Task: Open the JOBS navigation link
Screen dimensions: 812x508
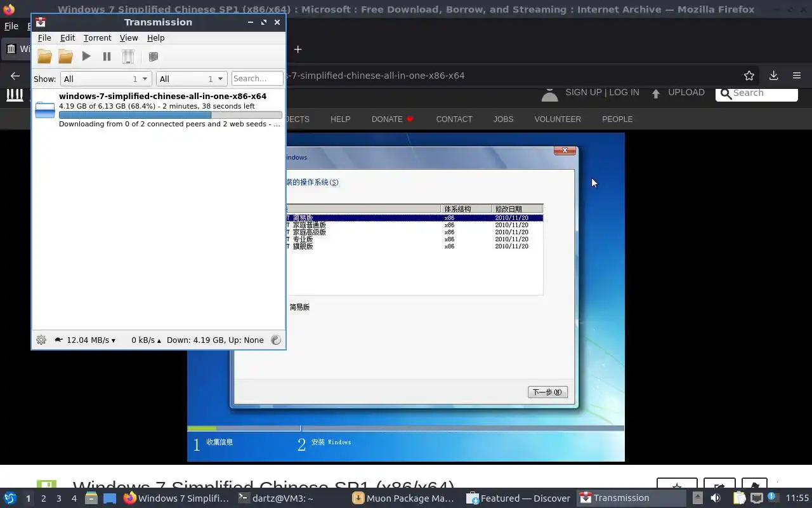Action: pos(504,119)
